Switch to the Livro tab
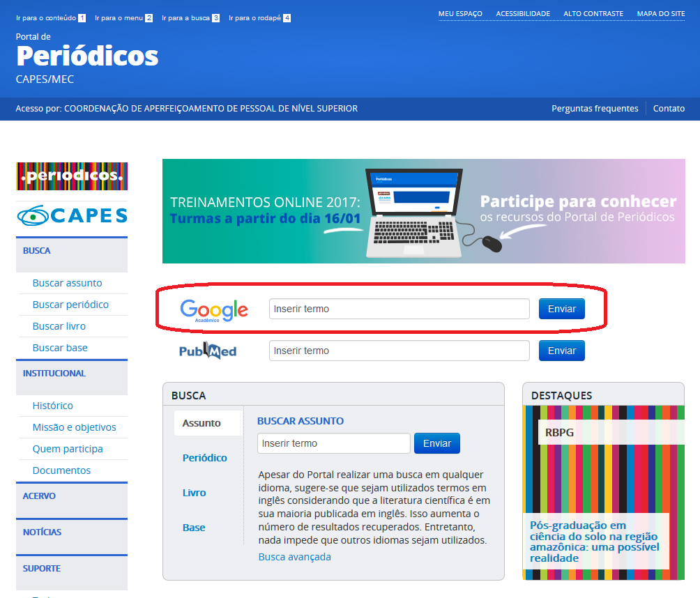Viewport: 700px width, 598px height. [195, 493]
